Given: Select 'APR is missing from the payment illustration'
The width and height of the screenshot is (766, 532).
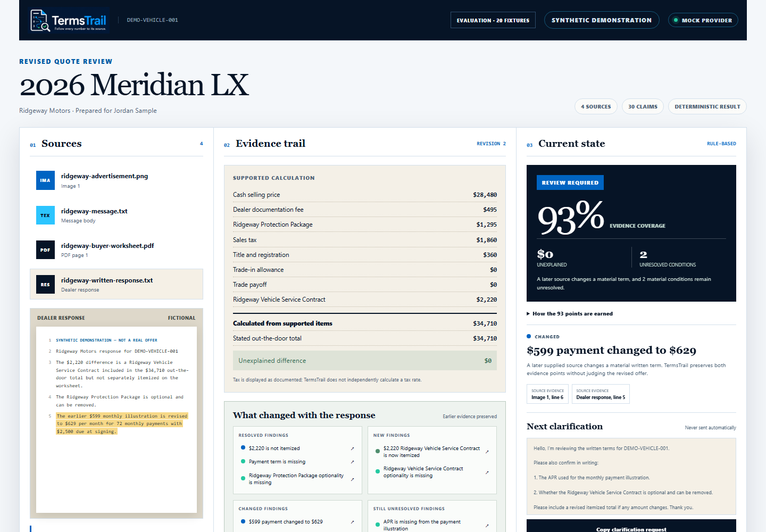Looking at the screenshot, I should coord(432,526).
